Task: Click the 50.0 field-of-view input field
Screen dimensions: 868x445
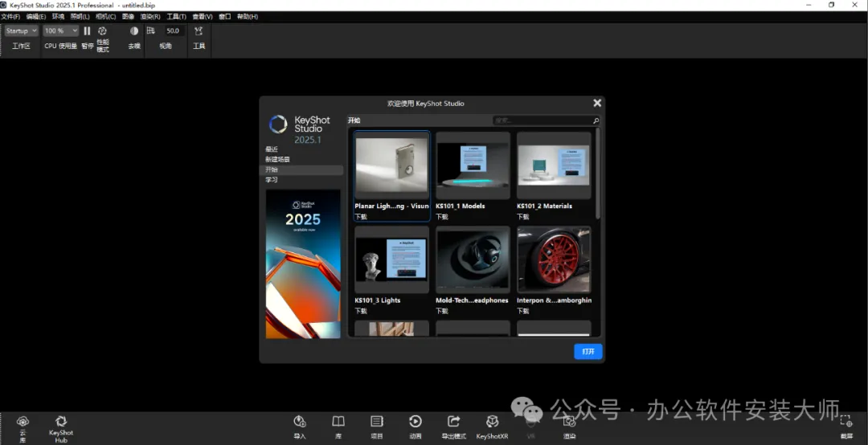Action: [x=174, y=31]
